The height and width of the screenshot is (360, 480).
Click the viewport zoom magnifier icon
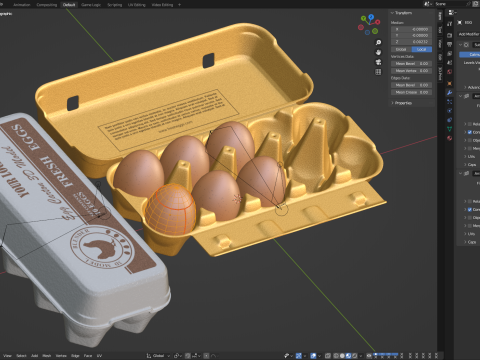click(x=378, y=43)
